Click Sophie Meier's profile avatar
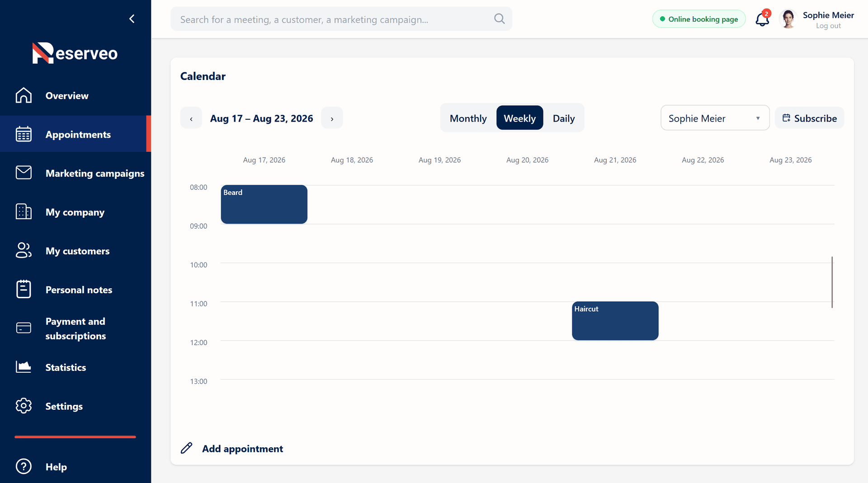 coord(788,19)
